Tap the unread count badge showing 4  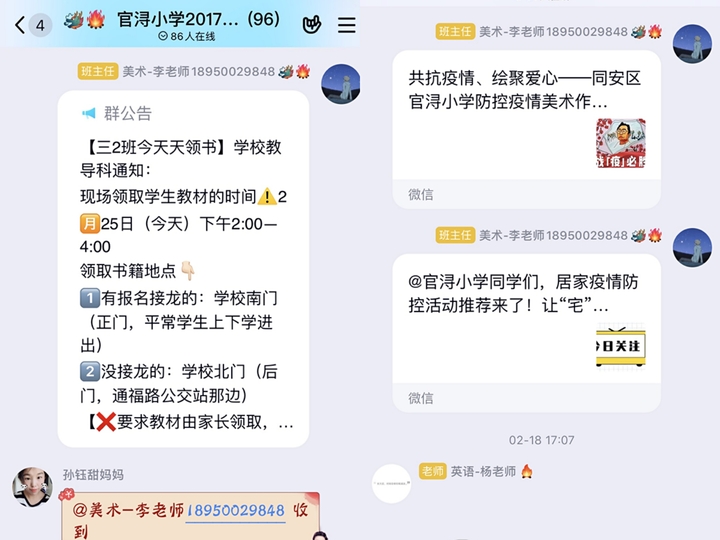[x=40, y=25]
